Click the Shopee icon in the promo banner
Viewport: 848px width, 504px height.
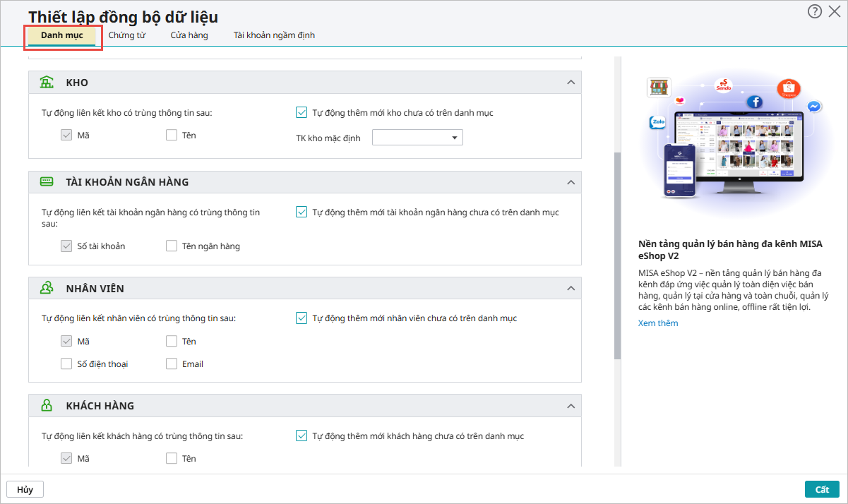[x=787, y=89]
